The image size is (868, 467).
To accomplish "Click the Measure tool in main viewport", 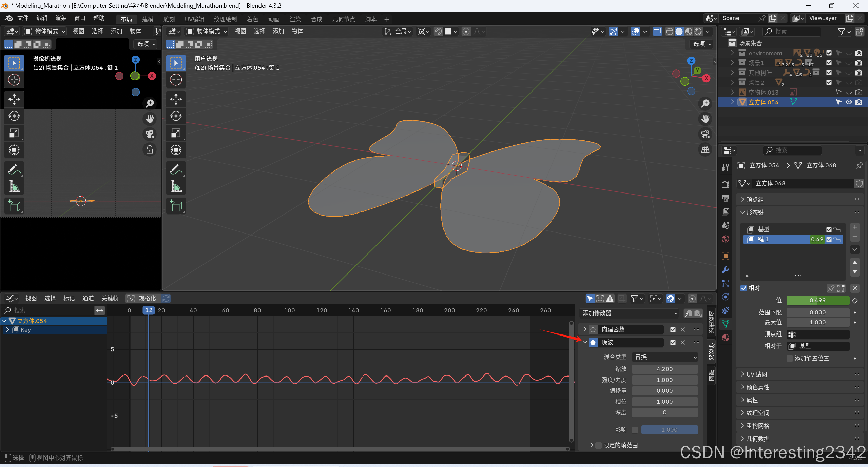I will coord(176,186).
